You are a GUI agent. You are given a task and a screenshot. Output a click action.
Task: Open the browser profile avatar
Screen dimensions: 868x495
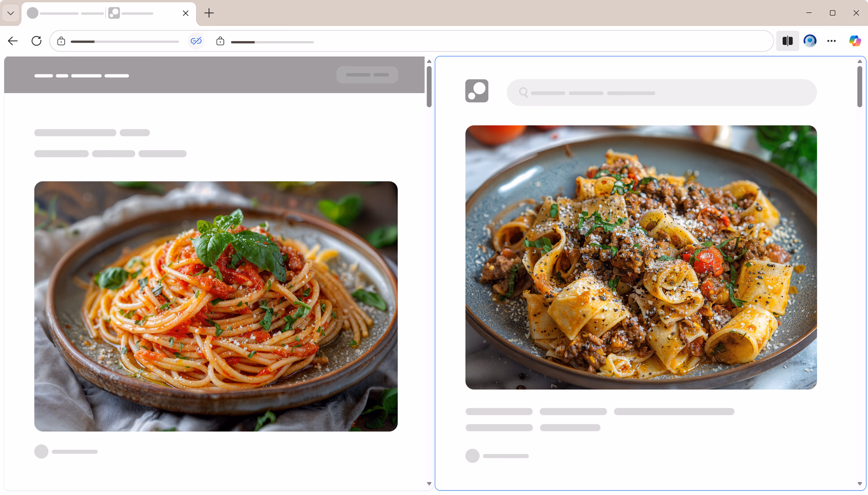[810, 41]
